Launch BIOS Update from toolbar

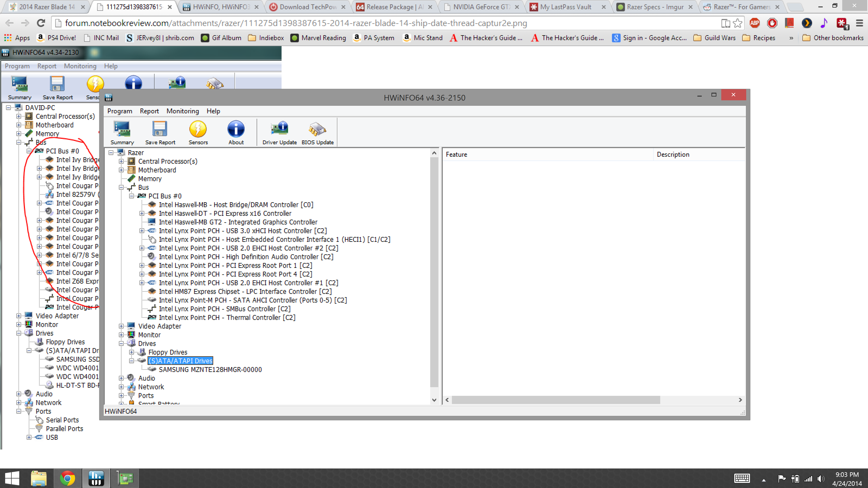click(x=317, y=133)
